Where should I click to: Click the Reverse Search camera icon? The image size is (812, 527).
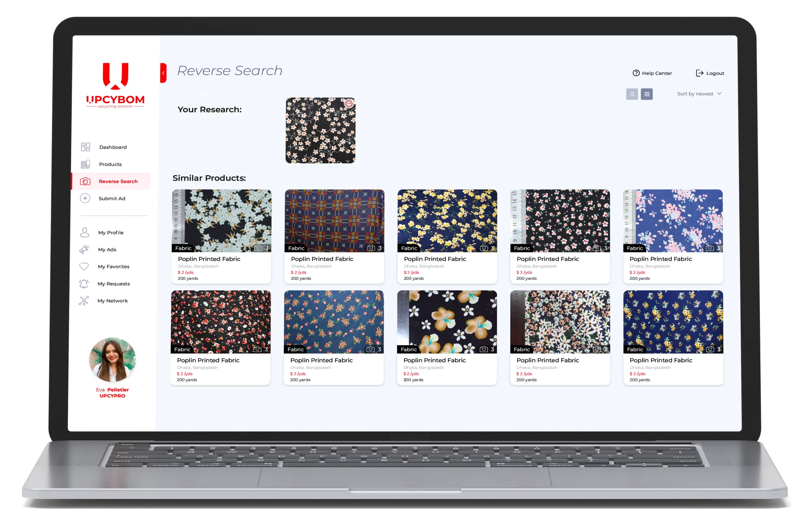coord(85,181)
